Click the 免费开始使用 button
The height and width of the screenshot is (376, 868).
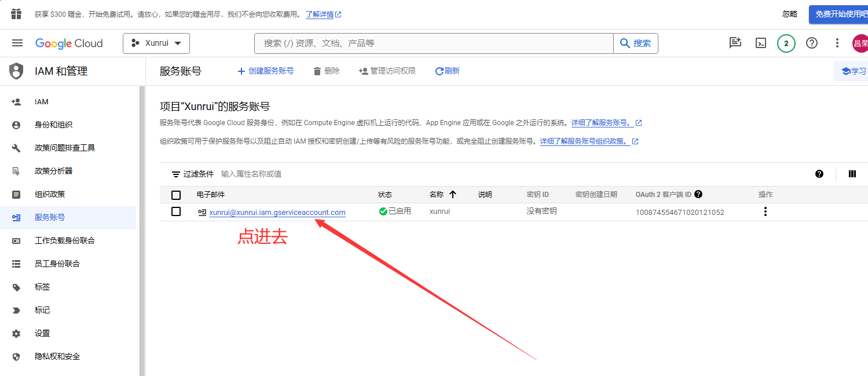click(x=838, y=14)
